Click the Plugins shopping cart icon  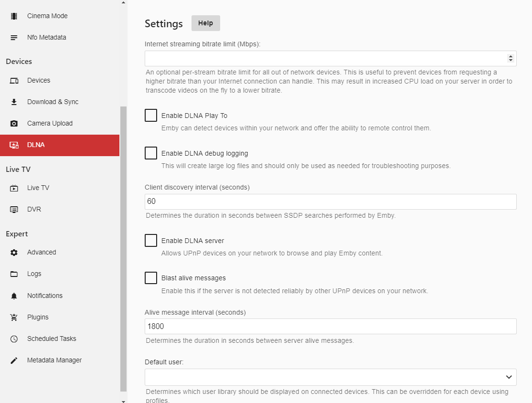click(x=14, y=318)
